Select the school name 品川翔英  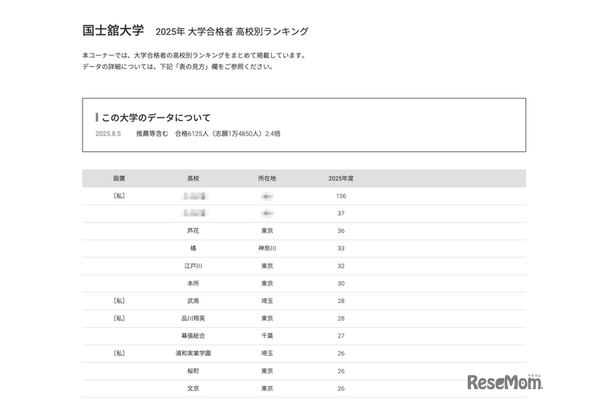tap(193, 319)
